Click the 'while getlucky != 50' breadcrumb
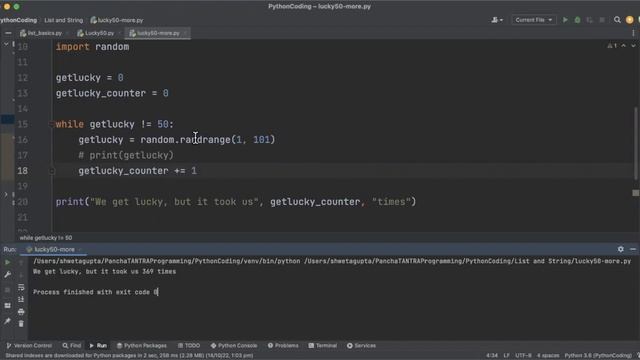Screen dimensions: 640x360 click(x=46, y=238)
